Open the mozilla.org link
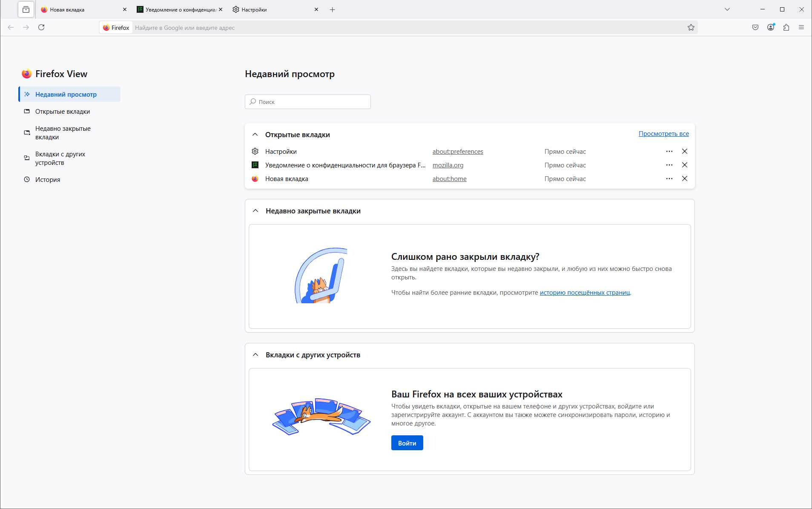The height and width of the screenshot is (509, 812). (448, 165)
